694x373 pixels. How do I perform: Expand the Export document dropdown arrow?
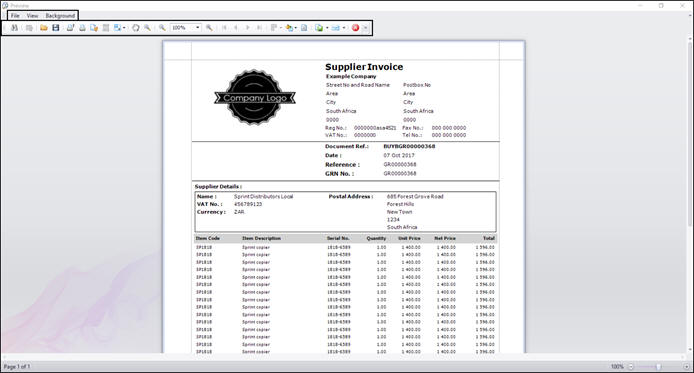[327, 27]
